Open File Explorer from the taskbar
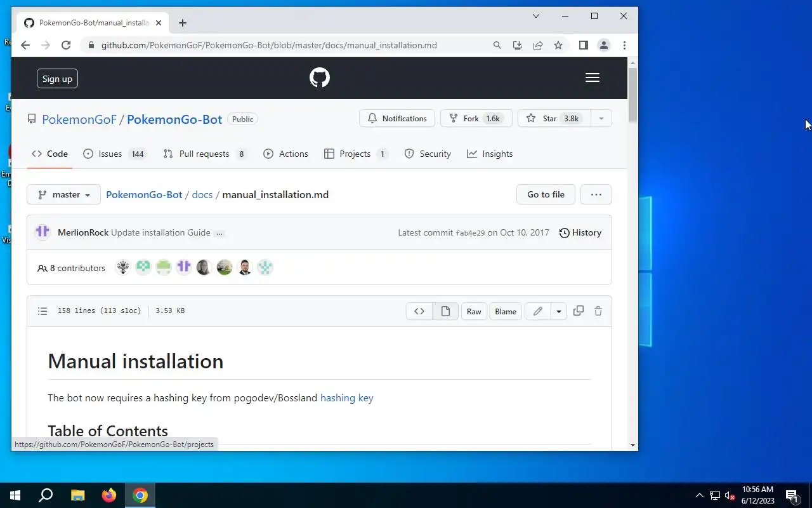Viewport: 812px width, 508px height. pos(77,495)
